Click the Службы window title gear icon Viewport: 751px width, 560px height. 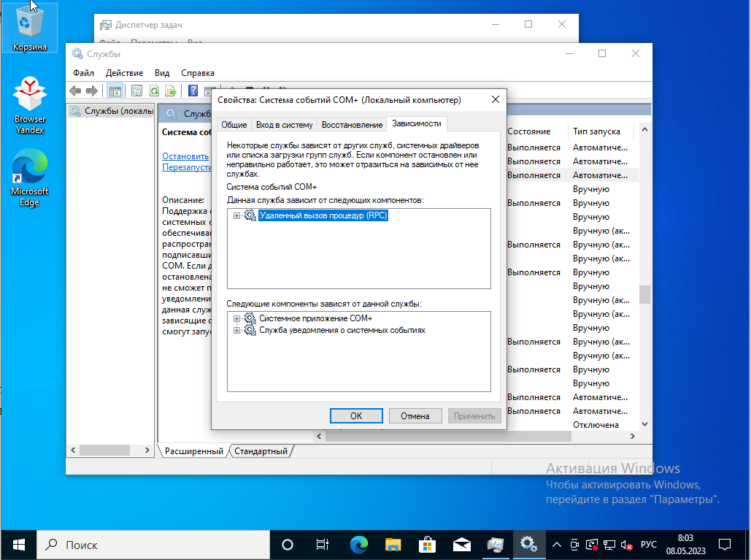click(x=77, y=53)
